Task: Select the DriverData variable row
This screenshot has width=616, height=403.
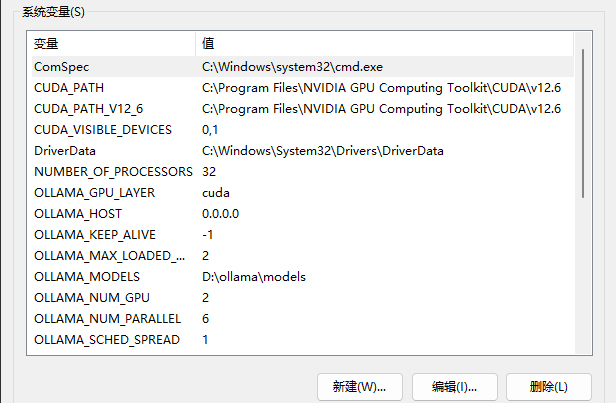Action: (x=302, y=151)
